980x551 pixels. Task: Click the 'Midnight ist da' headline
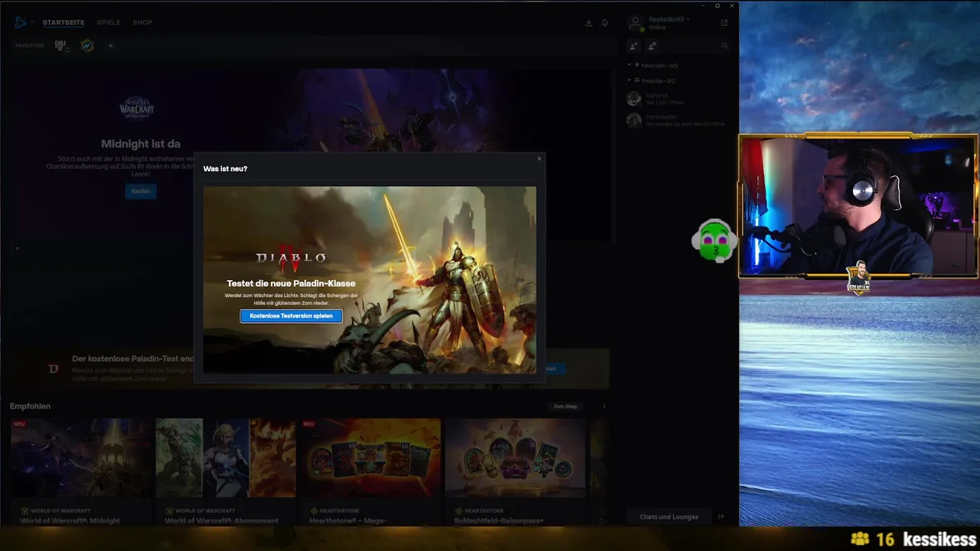[141, 144]
